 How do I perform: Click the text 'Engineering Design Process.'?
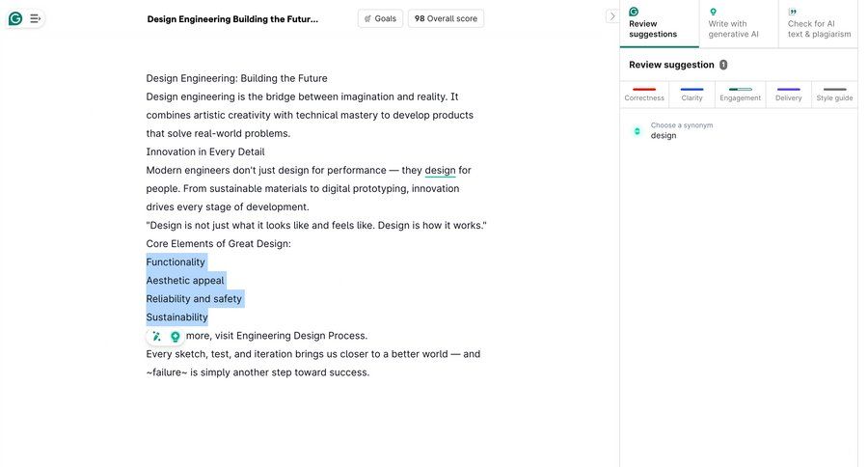(x=302, y=336)
